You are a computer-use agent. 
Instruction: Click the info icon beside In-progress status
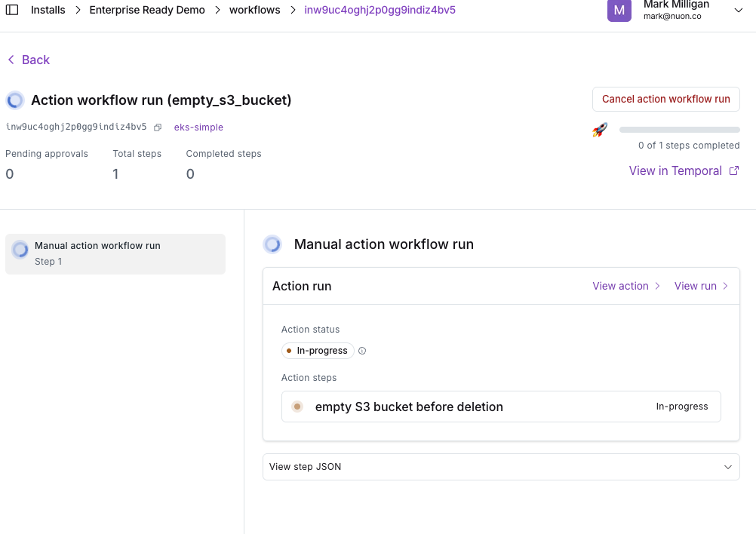pyautogui.click(x=361, y=350)
